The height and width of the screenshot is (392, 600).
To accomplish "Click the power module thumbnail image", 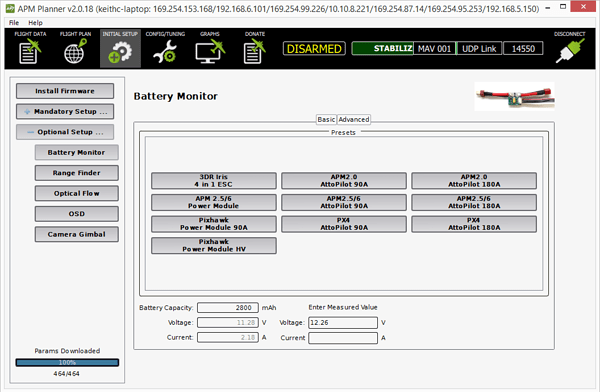I will pos(514,96).
